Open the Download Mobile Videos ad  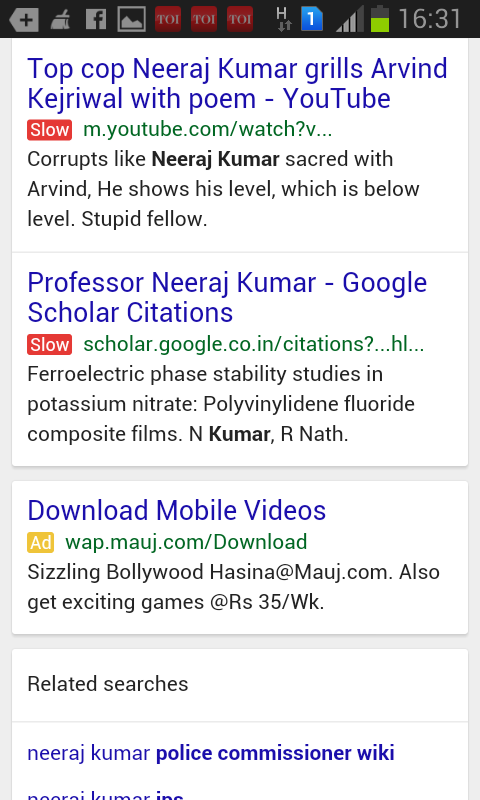coord(176,510)
